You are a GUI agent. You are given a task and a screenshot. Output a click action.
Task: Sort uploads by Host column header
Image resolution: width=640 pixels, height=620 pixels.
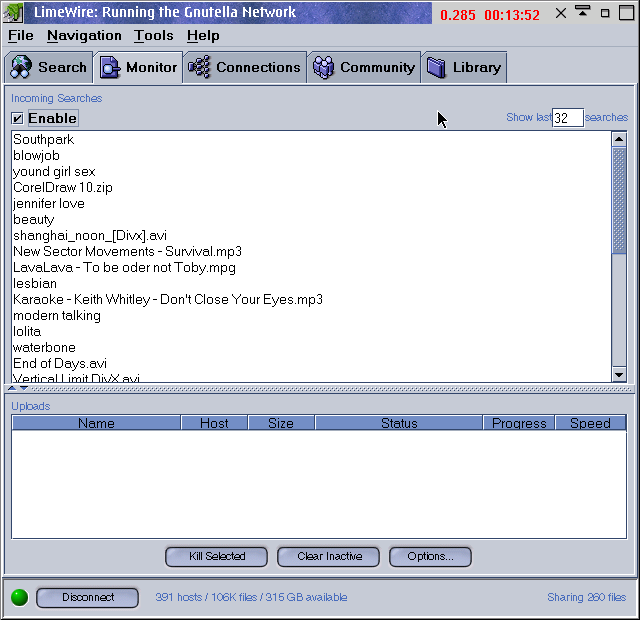214,423
